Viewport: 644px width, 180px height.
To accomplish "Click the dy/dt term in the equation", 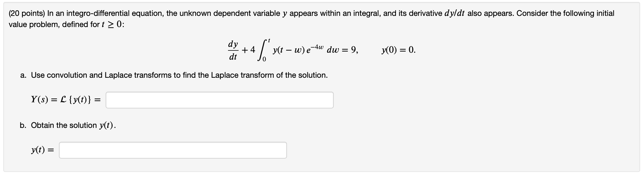I will pos(233,50).
